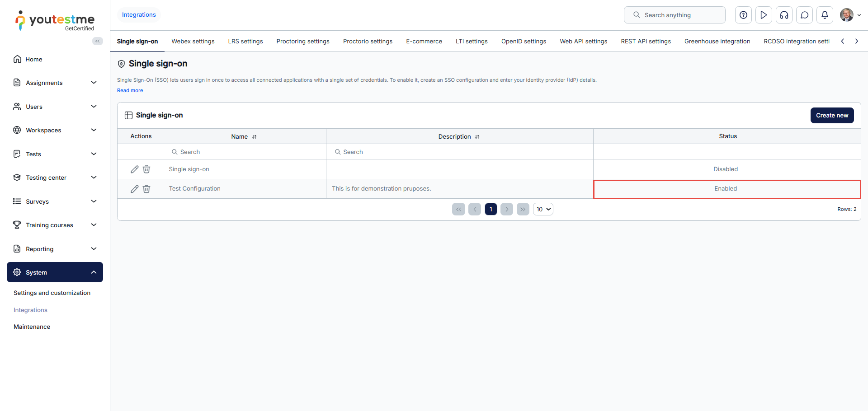Open the help question mark icon

pos(743,15)
